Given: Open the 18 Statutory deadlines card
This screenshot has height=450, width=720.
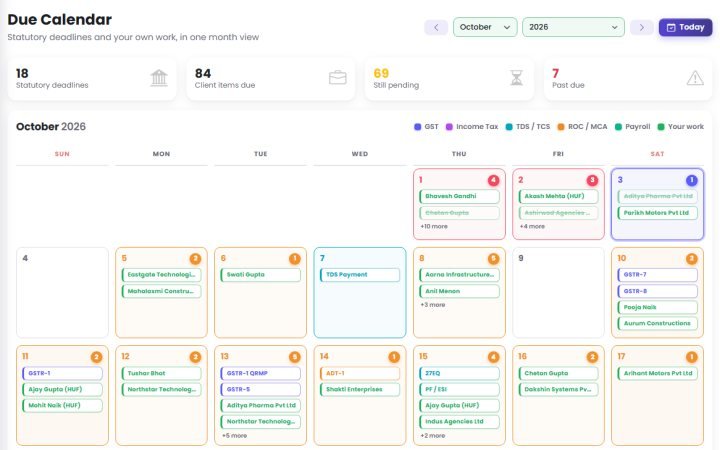Looking at the screenshot, I should (x=92, y=79).
